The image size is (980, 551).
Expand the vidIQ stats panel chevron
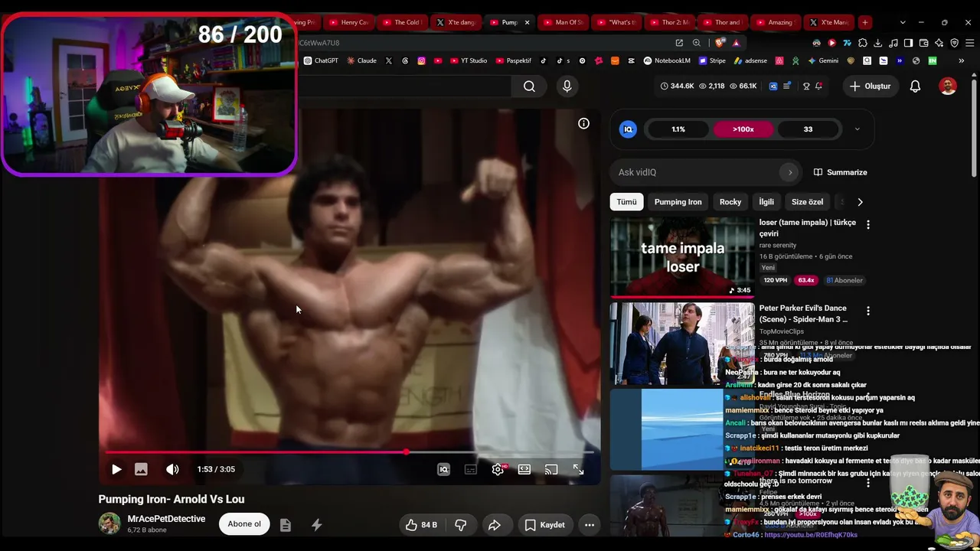[x=857, y=129]
